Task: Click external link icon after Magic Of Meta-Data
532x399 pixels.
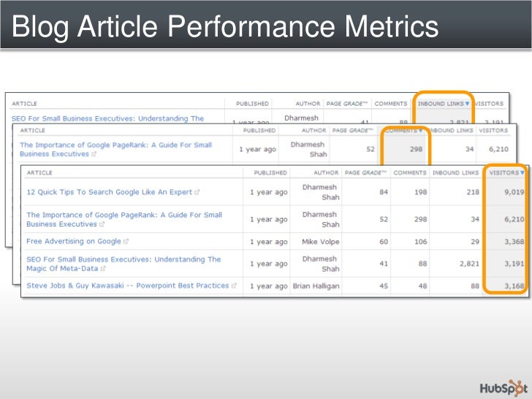Action: [103, 269]
